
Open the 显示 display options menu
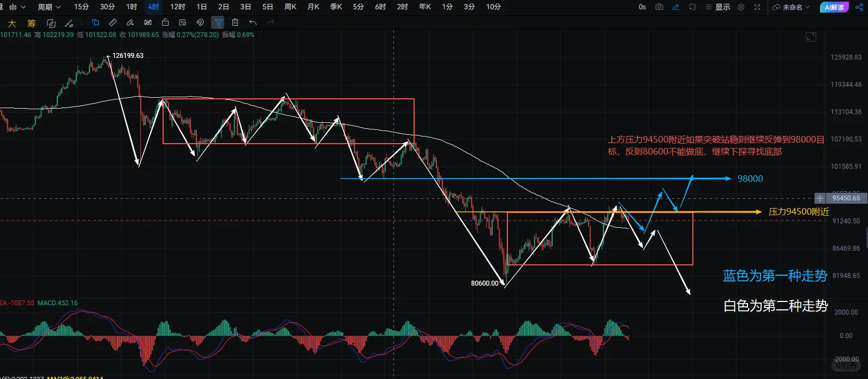(718, 7)
